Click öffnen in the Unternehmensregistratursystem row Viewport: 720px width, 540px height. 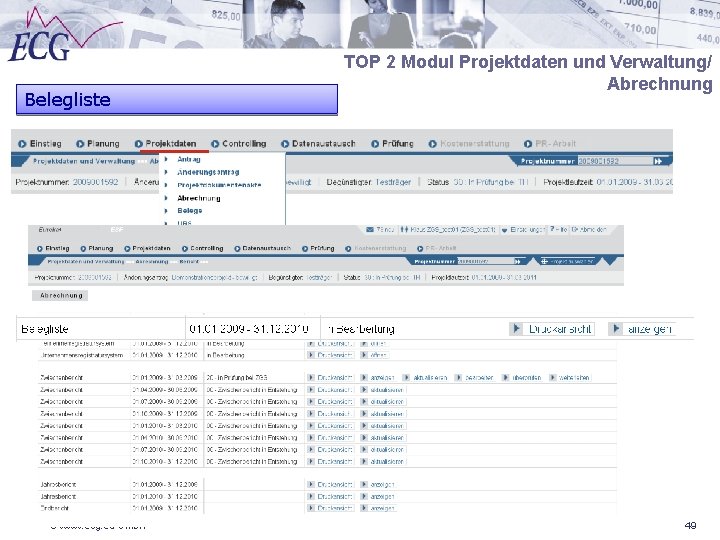pyautogui.click(x=374, y=355)
